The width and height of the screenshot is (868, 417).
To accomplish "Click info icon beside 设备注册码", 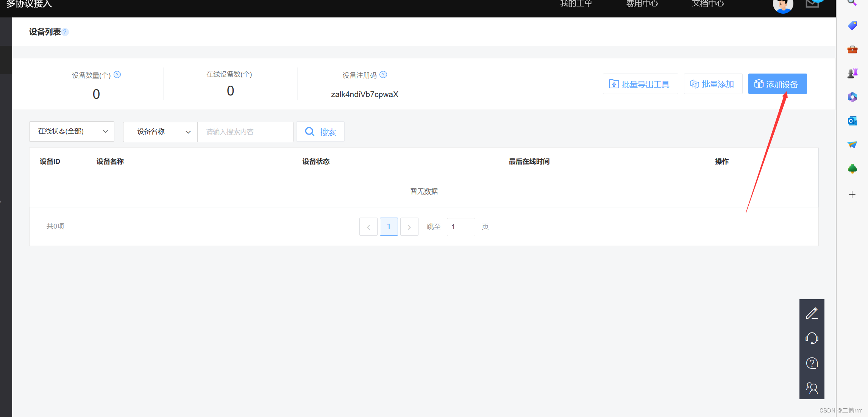I will click(383, 75).
